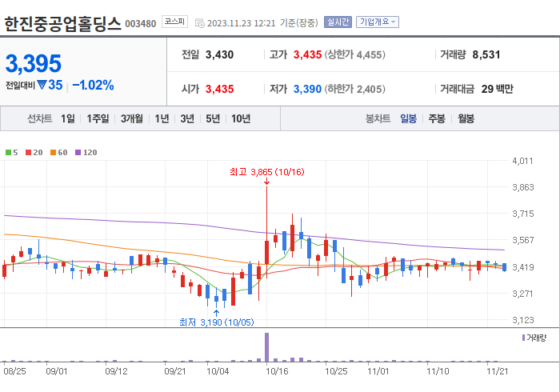Click the 10/04 date axis label
This screenshot has height=392, width=560.
218,371
